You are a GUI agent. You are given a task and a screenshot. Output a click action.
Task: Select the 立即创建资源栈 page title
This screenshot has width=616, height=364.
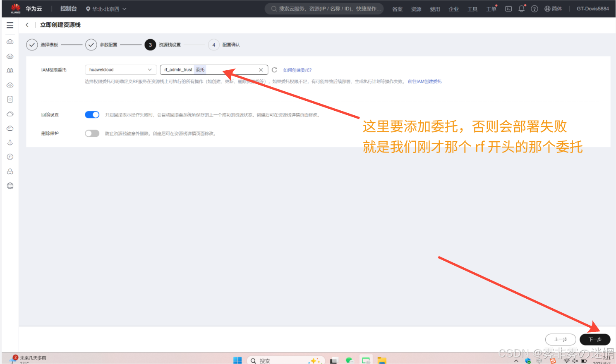coord(60,25)
